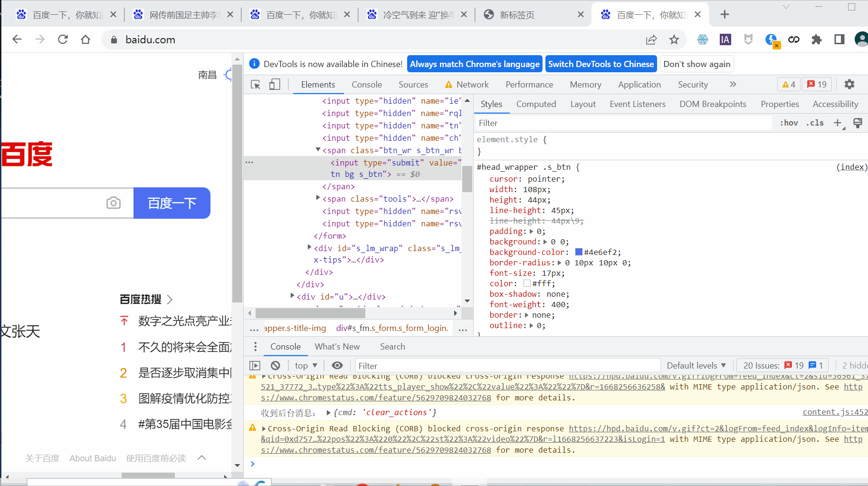This screenshot has width=868, height=486.
Task: Click the 百度一下 search button
Action: pos(172,203)
